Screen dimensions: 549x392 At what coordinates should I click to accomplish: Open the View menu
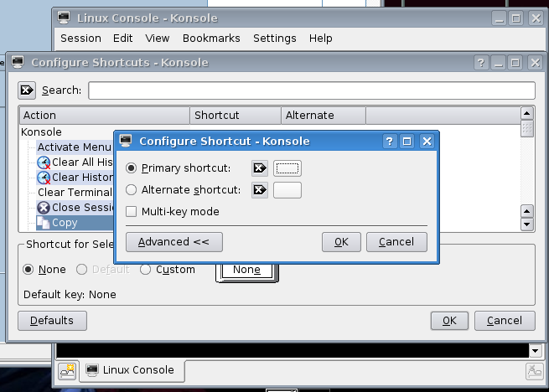158,39
